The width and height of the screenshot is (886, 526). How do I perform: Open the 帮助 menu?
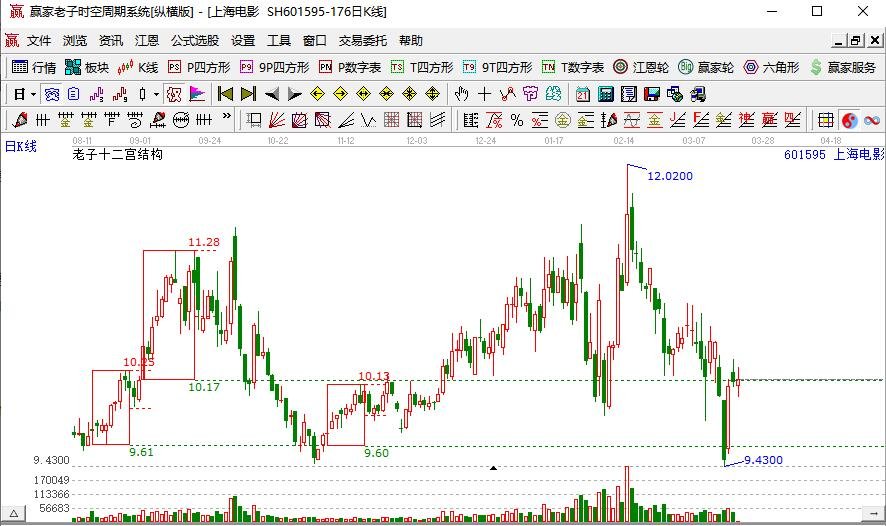tap(411, 41)
